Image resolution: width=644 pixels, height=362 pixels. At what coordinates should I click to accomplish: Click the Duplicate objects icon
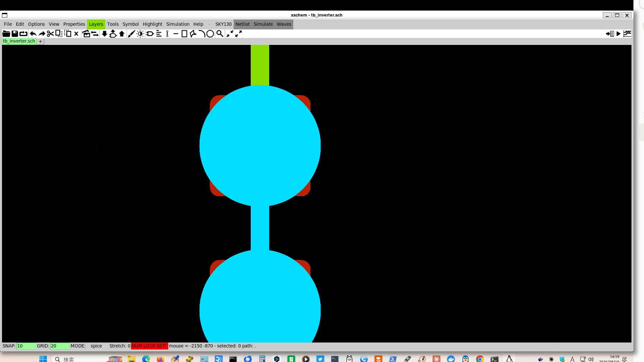[86, 34]
